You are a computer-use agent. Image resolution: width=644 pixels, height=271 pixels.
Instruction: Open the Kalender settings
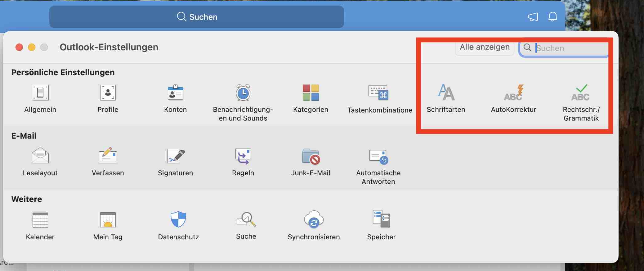(x=40, y=226)
